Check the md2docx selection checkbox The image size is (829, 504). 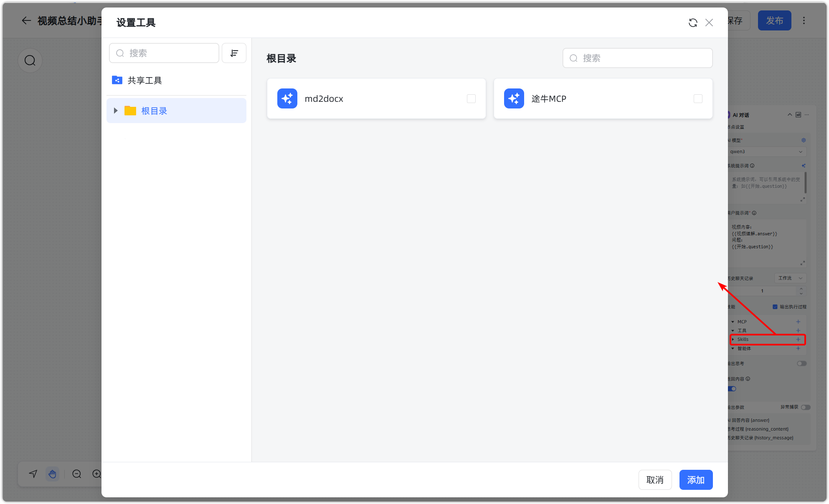(x=471, y=98)
